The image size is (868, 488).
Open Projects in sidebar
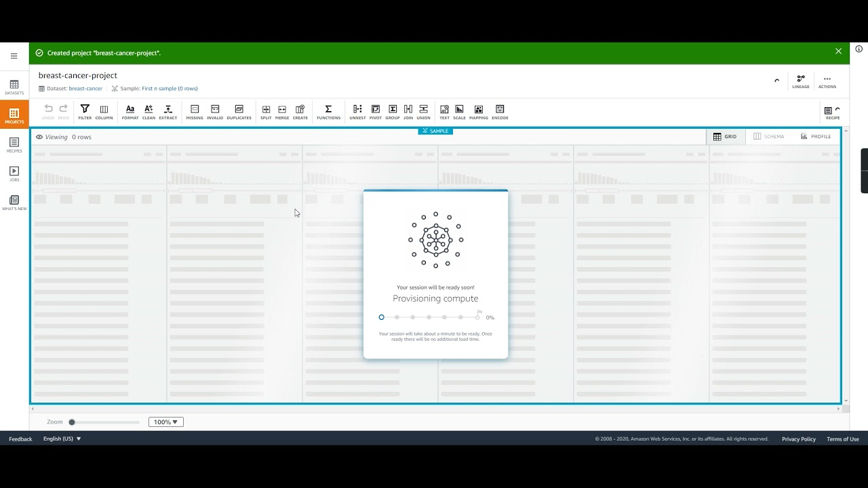point(14,115)
